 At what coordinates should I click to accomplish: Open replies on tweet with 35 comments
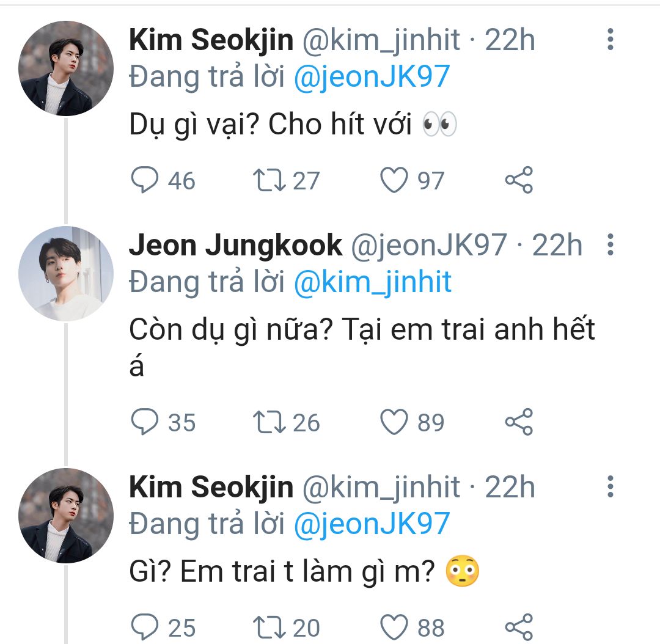145,422
